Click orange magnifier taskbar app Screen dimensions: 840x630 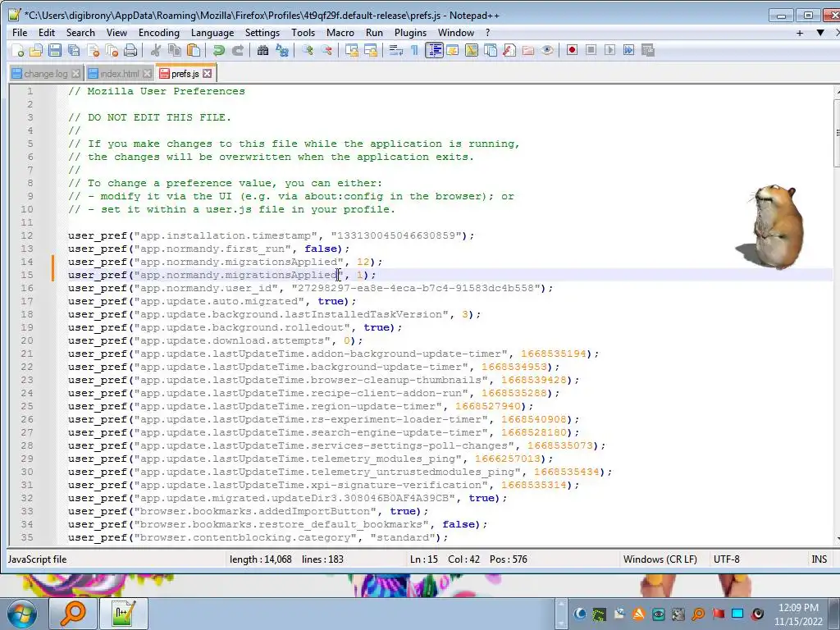point(73,614)
